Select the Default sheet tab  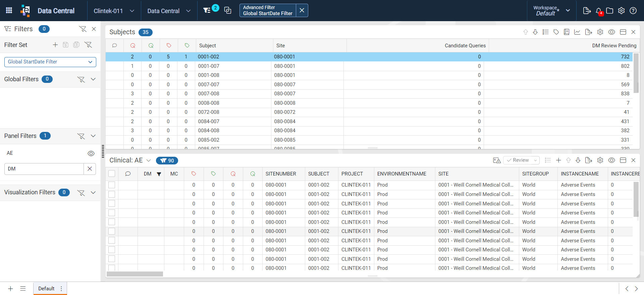46,289
